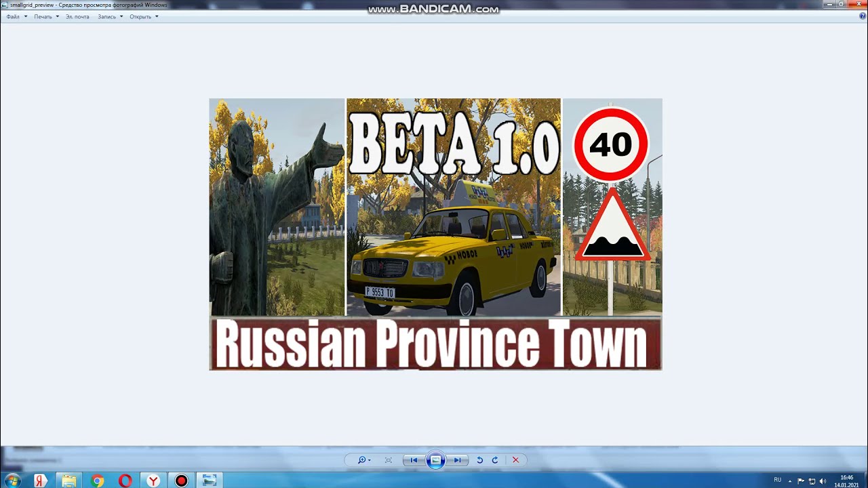The height and width of the screenshot is (488, 868).
Task: Launch Yandex Browser from taskbar
Action: click(154, 481)
